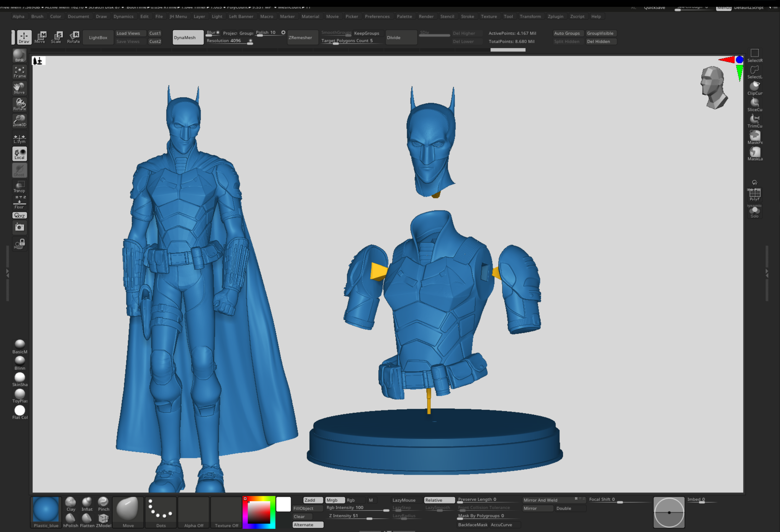Toggle PolyF polyframe display
This screenshot has width=780, height=532.
point(755,194)
